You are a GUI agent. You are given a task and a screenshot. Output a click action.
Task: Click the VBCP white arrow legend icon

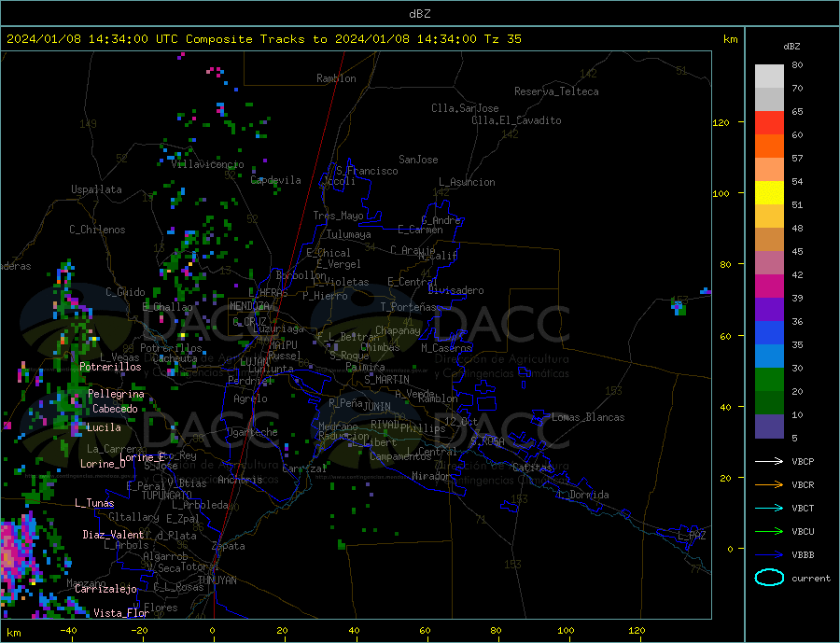[769, 461]
